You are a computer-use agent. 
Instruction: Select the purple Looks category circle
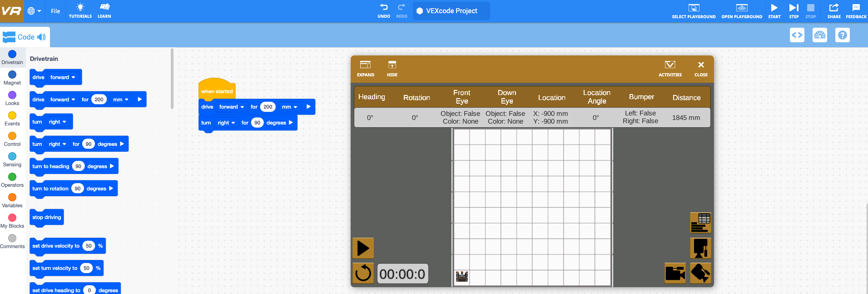pyautogui.click(x=12, y=95)
